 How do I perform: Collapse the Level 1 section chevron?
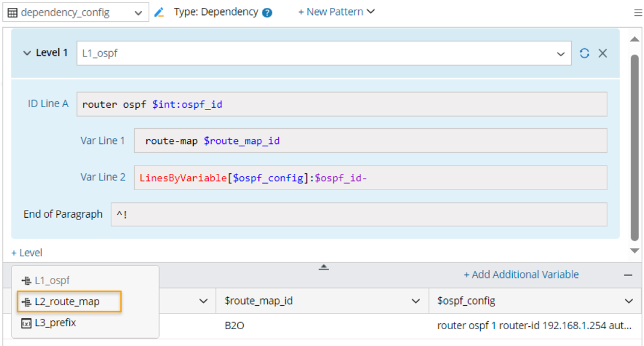pos(26,53)
